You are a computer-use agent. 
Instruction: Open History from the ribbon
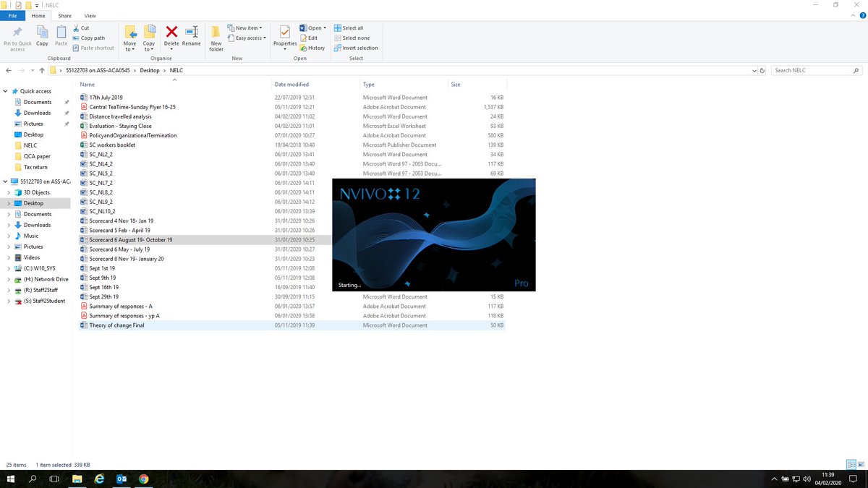312,48
